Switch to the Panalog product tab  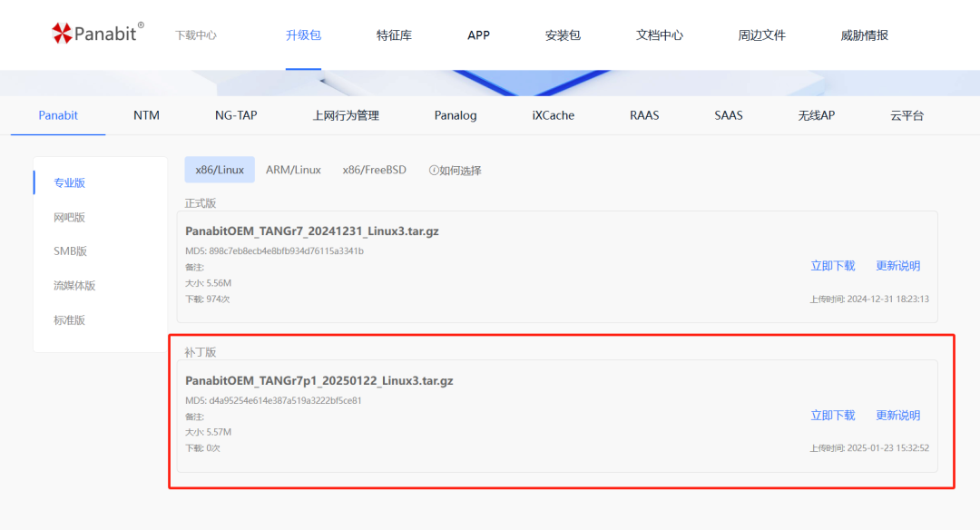coord(455,115)
